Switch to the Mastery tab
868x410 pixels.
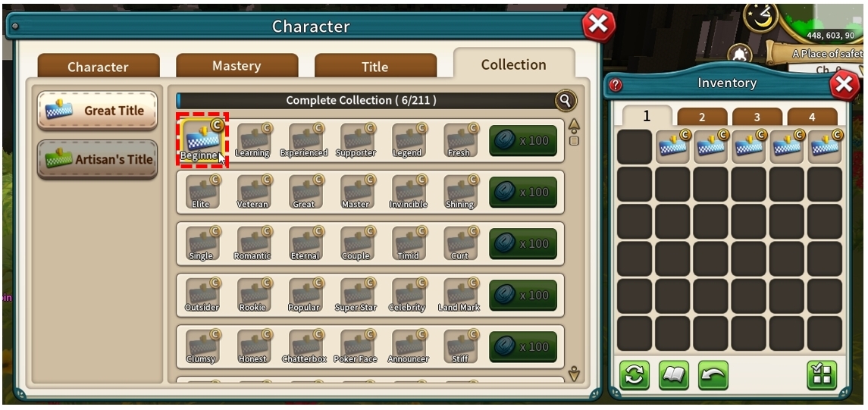(237, 66)
